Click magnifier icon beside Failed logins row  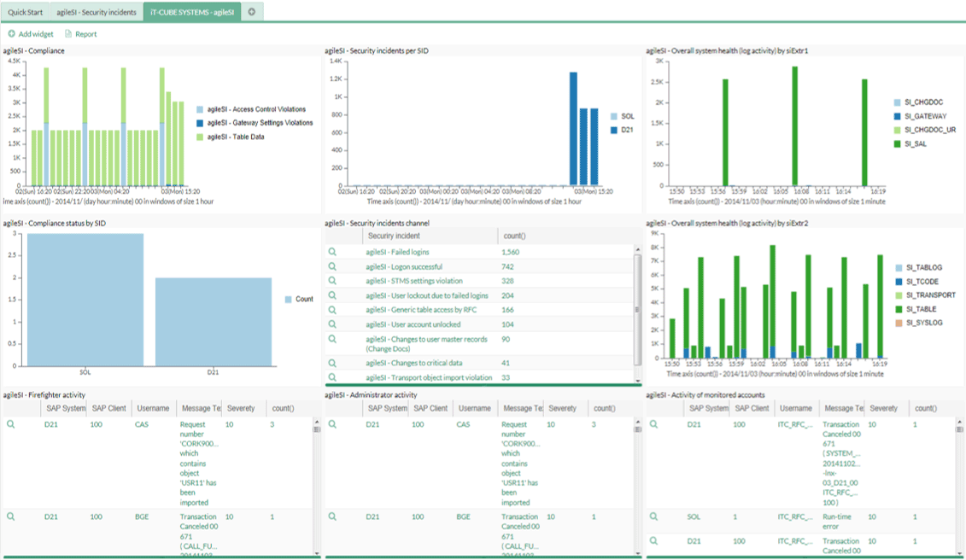click(x=332, y=252)
